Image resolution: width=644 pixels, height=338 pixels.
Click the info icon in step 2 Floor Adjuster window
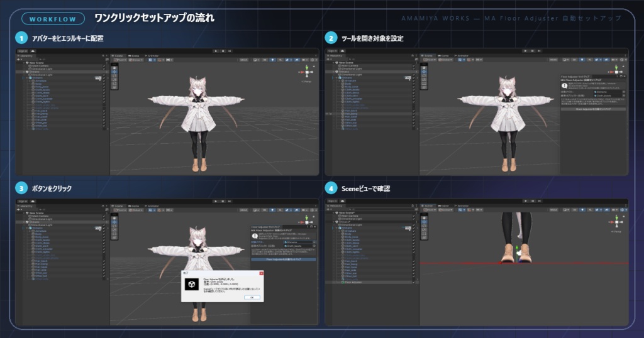pyautogui.click(x=564, y=85)
